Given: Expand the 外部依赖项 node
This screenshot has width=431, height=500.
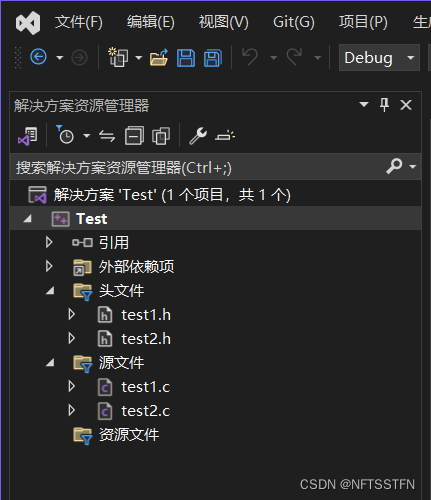Looking at the screenshot, I should [49, 266].
